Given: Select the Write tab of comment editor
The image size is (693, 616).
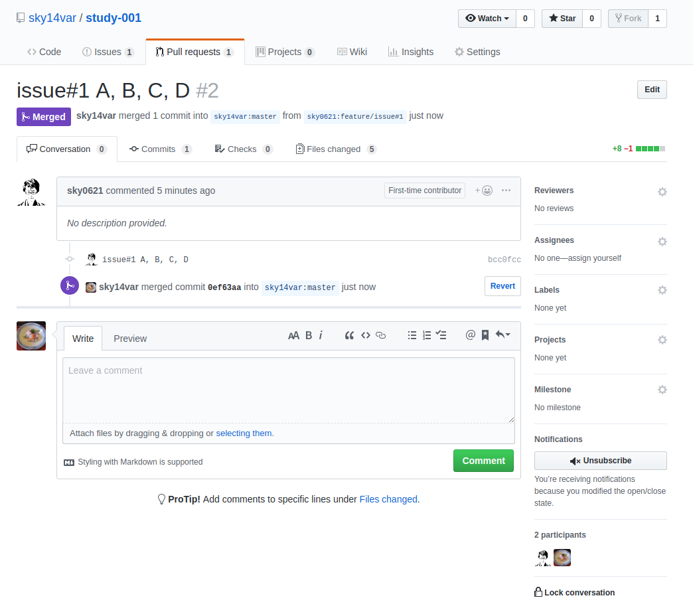Looking at the screenshot, I should point(83,339).
